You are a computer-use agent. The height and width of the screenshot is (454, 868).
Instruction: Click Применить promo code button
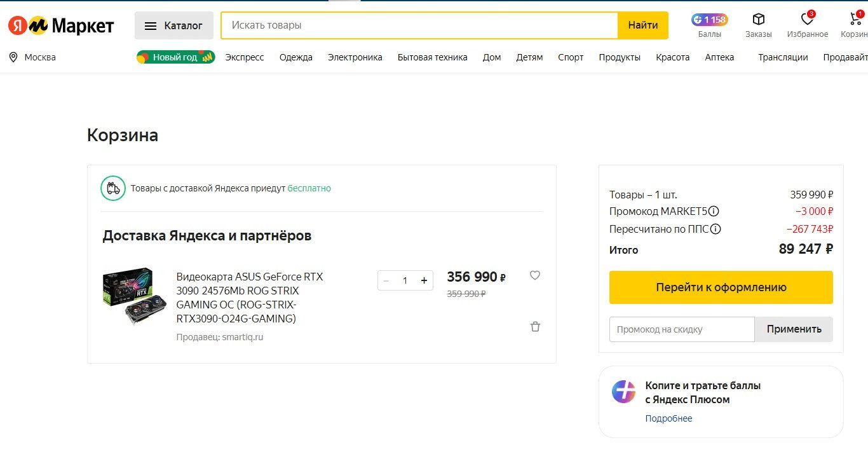point(794,329)
